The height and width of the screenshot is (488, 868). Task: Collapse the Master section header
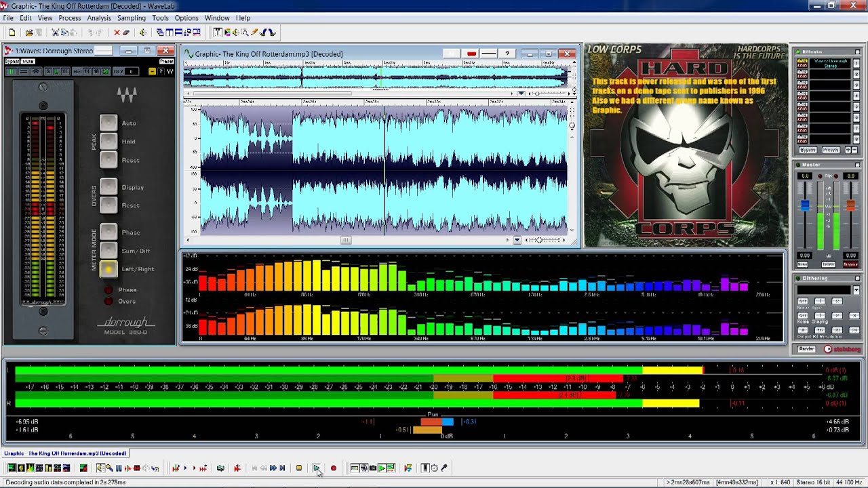(856, 165)
